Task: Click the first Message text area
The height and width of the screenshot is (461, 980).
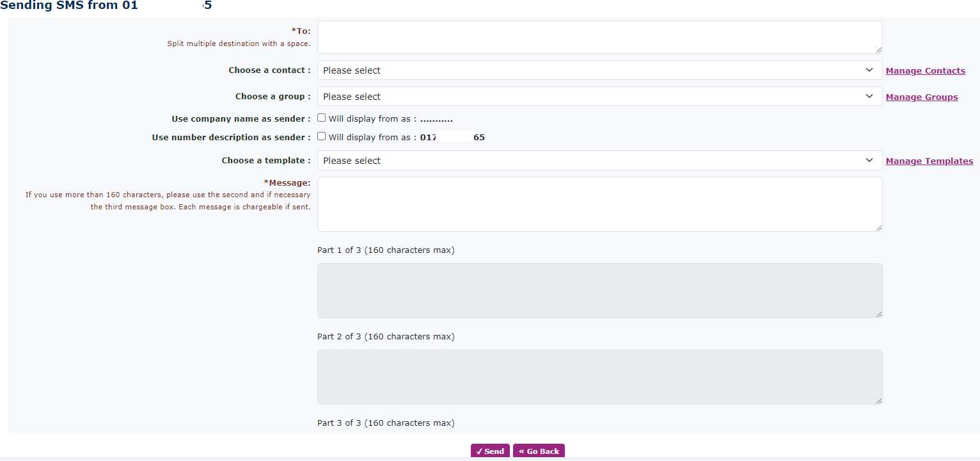Action: tap(599, 204)
